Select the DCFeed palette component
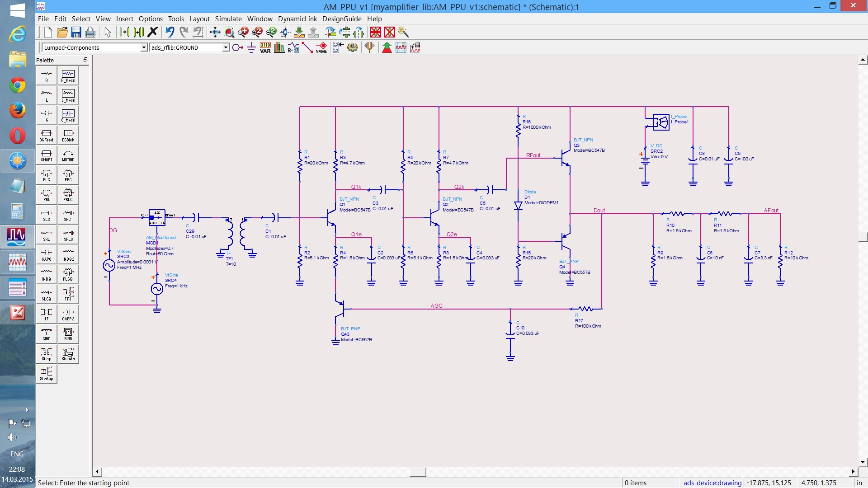The height and width of the screenshot is (488, 868). click(x=47, y=135)
